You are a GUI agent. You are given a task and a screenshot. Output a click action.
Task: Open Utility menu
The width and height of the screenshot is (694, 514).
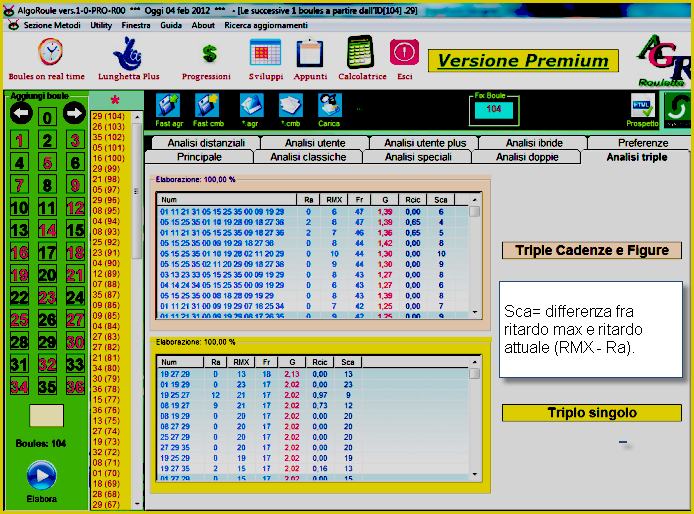point(101,25)
